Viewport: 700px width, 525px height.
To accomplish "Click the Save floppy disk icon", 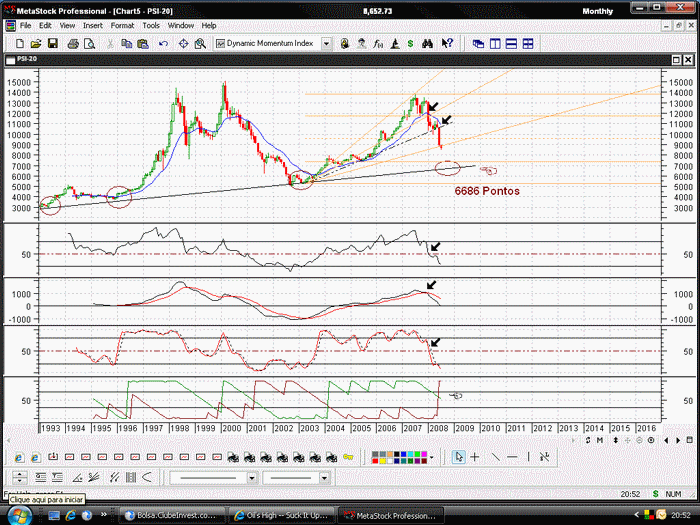I will [53, 43].
